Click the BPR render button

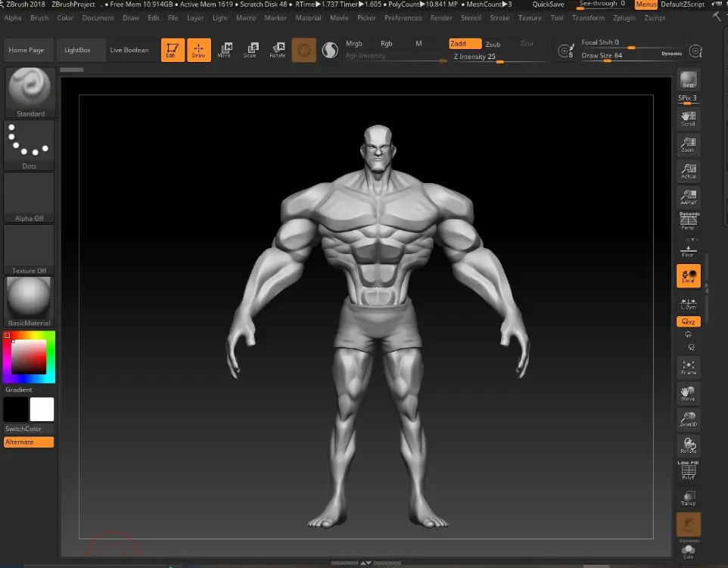[689, 80]
